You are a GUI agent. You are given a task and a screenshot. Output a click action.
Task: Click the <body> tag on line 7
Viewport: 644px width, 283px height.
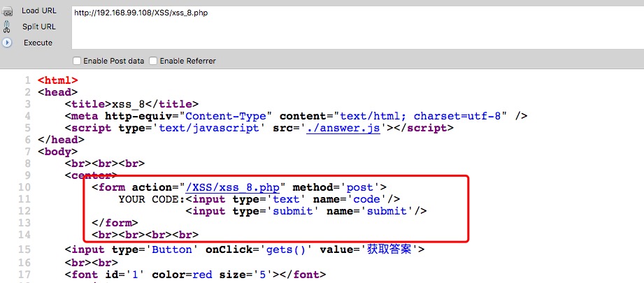coord(57,152)
